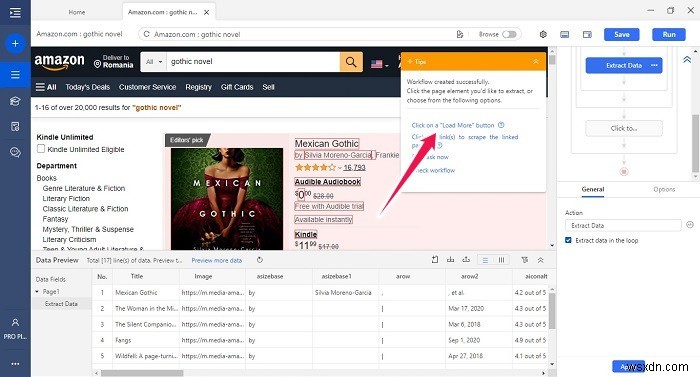The width and height of the screenshot is (700, 377).
Task: Open the data services sidebar icon
Action: coord(15,126)
